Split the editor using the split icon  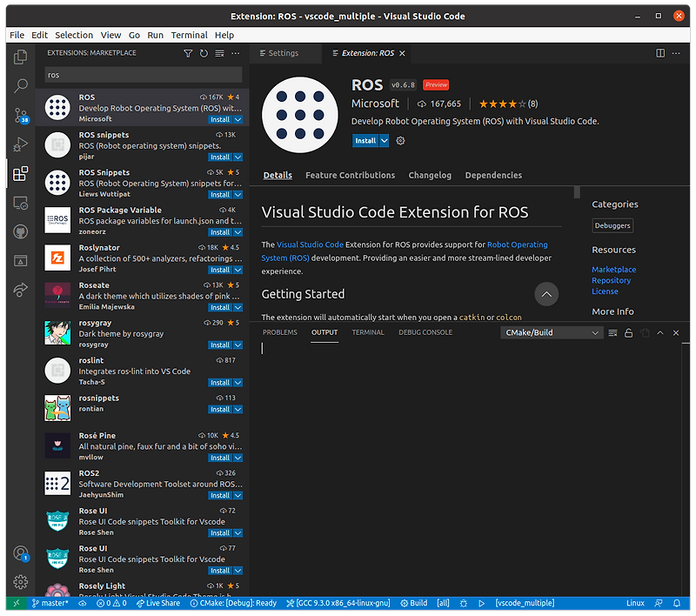(659, 52)
